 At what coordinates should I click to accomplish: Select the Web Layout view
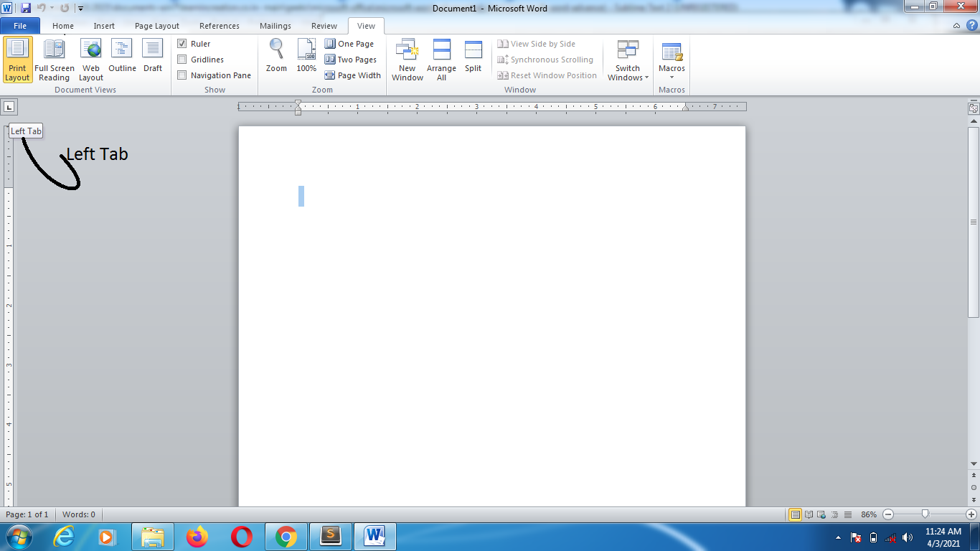[x=90, y=60]
